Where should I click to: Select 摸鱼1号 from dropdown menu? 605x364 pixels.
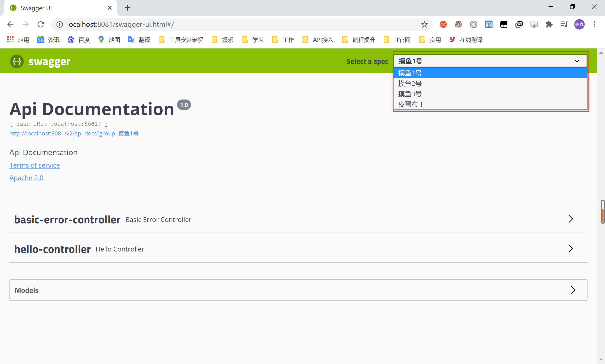pos(490,73)
